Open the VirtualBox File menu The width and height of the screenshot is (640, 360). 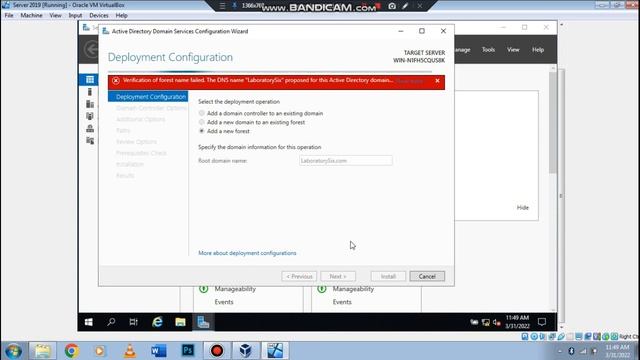(x=9, y=15)
